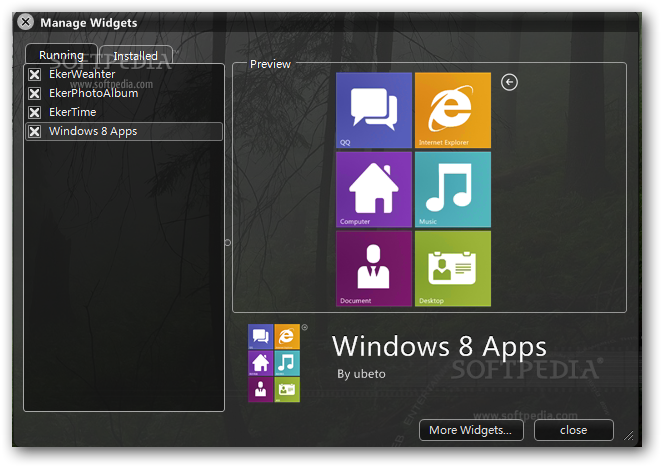Image resolution: width=662 pixels, height=467 pixels.
Task: Click the circled back arrow in preview
Action: (509, 82)
